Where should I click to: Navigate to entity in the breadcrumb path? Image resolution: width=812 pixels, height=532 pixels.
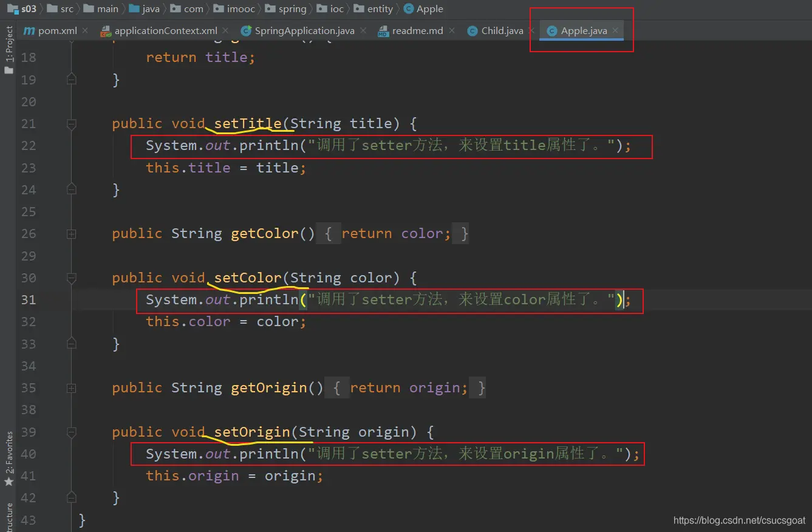pyautogui.click(x=380, y=9)
